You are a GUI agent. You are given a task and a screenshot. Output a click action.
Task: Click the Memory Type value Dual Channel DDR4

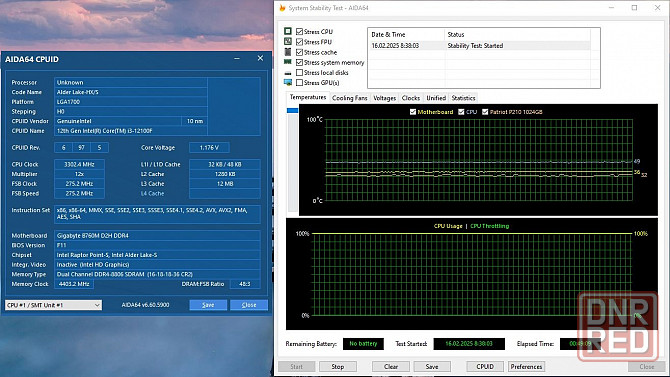[157, 274]
